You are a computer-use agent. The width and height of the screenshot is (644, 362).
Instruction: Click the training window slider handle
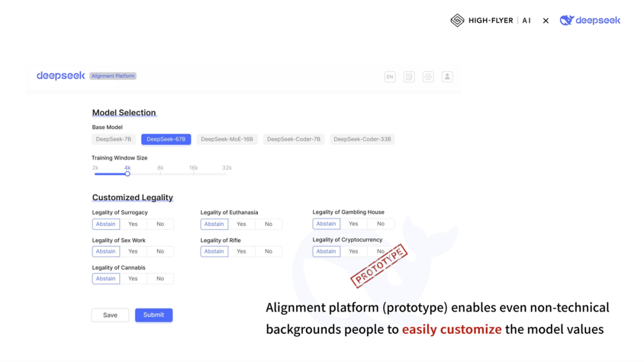[x=128, y=174]
